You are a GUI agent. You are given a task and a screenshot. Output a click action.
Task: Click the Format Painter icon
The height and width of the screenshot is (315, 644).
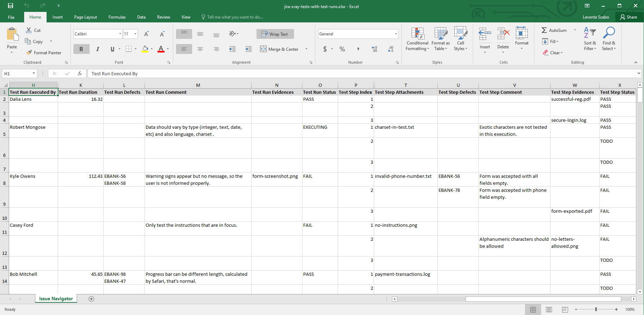pyautogui.click(x=29, y=52)
